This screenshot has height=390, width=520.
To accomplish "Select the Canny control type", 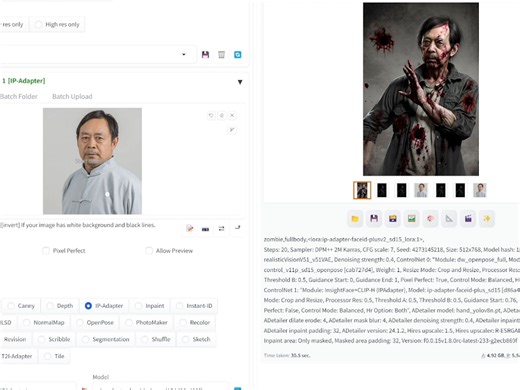I will click(21, 306).
